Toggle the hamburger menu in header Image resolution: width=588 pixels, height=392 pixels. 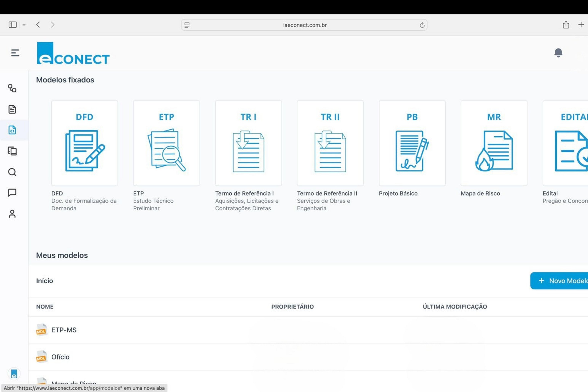click(15, 53)
